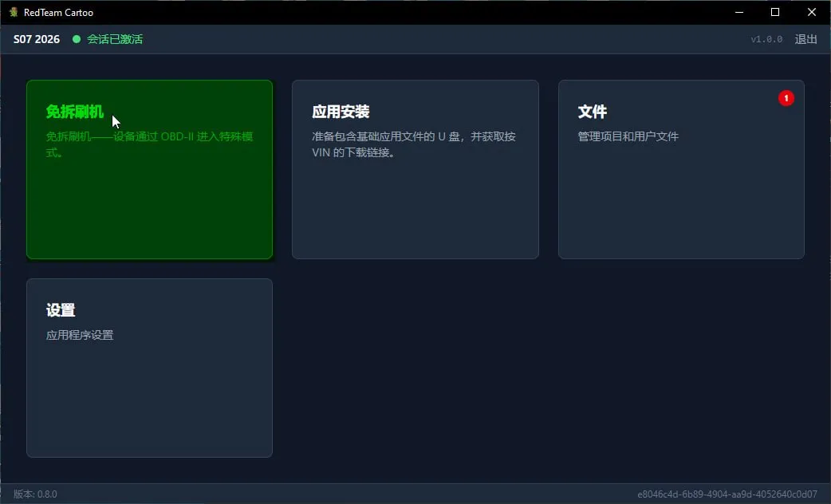This screenshot has height=504, width=831.
Task: Open the 文件 card
Action: click(681, 170)
